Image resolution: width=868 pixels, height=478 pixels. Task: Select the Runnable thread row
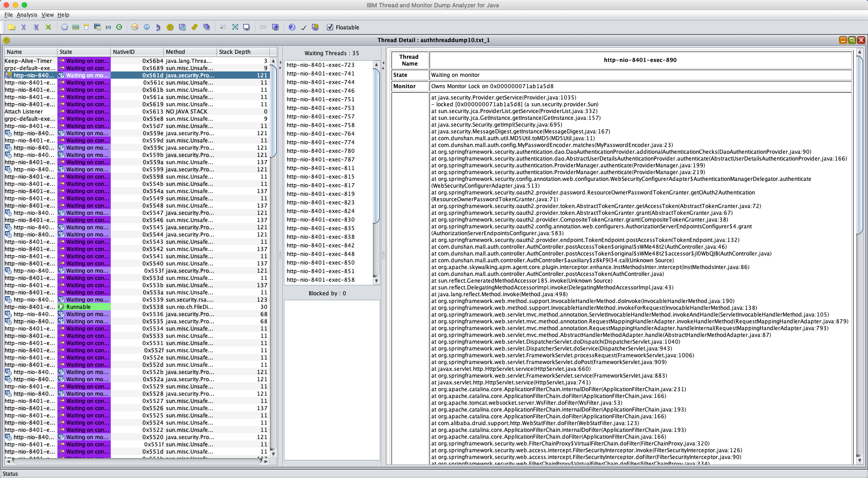(x=136, y=307)
